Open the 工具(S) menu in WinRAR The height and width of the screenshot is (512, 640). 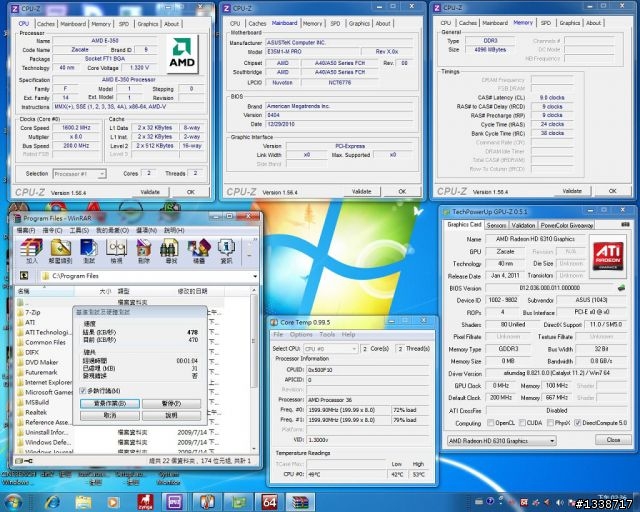coord(79,230)
